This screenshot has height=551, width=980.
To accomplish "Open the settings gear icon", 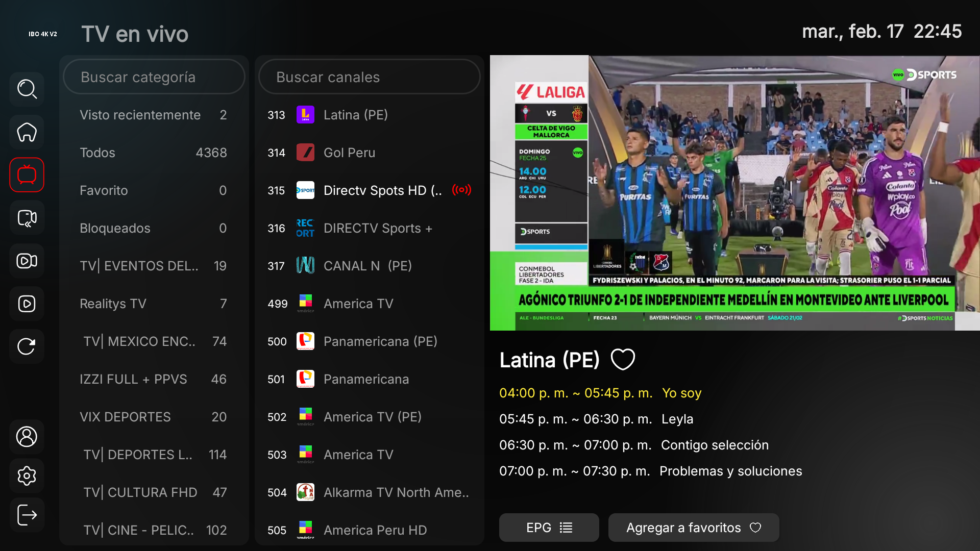I will pos(27,475).
